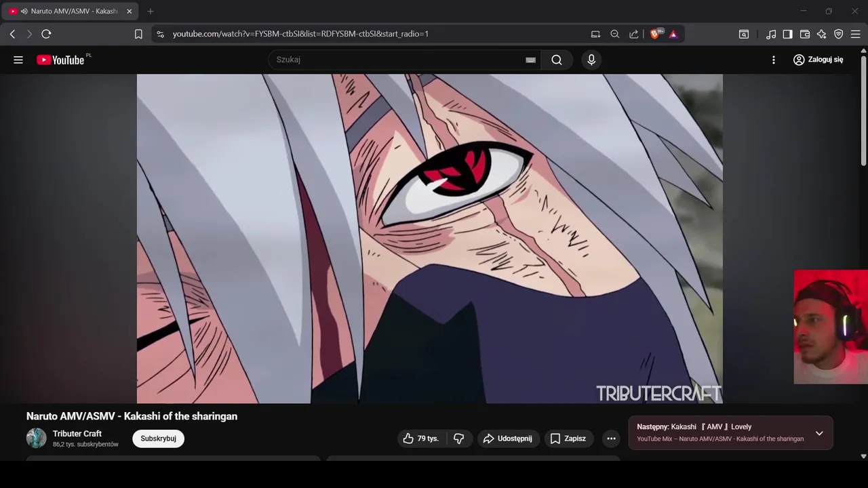Viewport: 868px width, 488px height.
Task: Click the youtube.com URL in the address bar
Action: tap(300, 34)
